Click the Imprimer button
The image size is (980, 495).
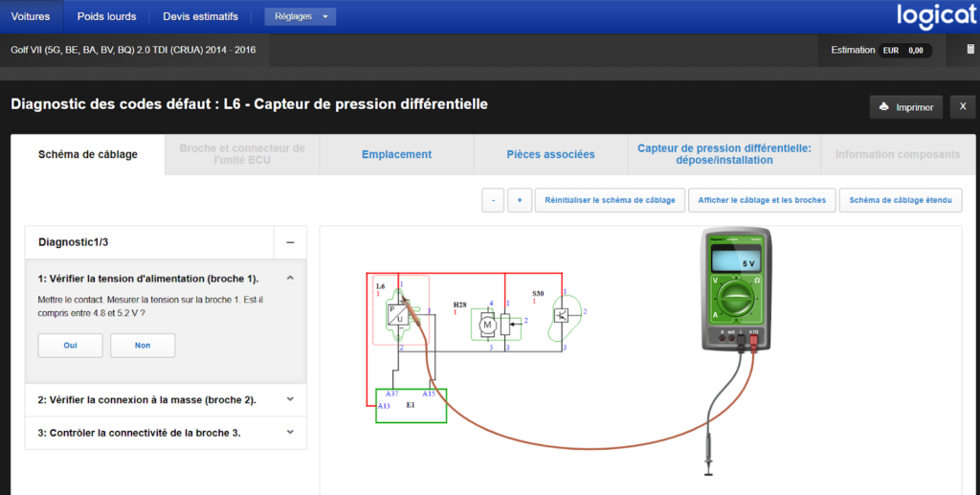point(905,107)
